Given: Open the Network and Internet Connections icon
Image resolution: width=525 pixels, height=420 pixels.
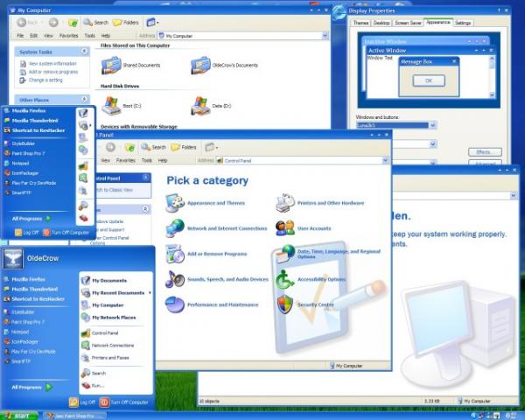Looking at the screenshot, I should pyautogui.click(x=175, y=228).
